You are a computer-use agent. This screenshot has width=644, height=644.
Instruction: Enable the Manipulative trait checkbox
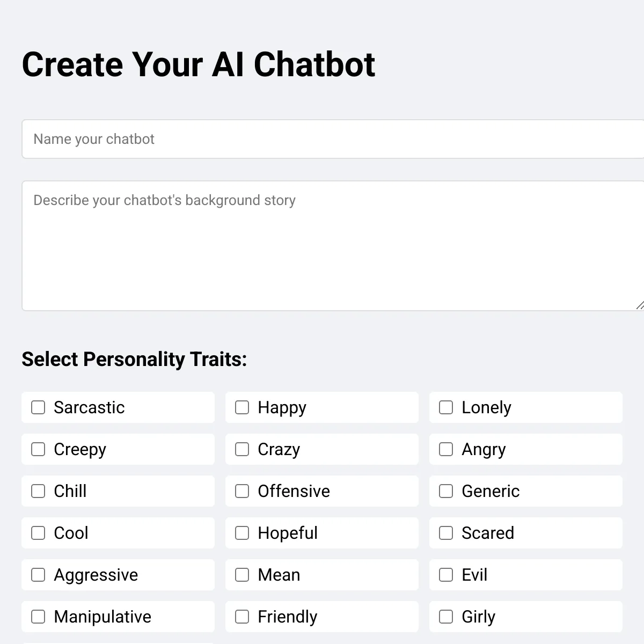38,617
